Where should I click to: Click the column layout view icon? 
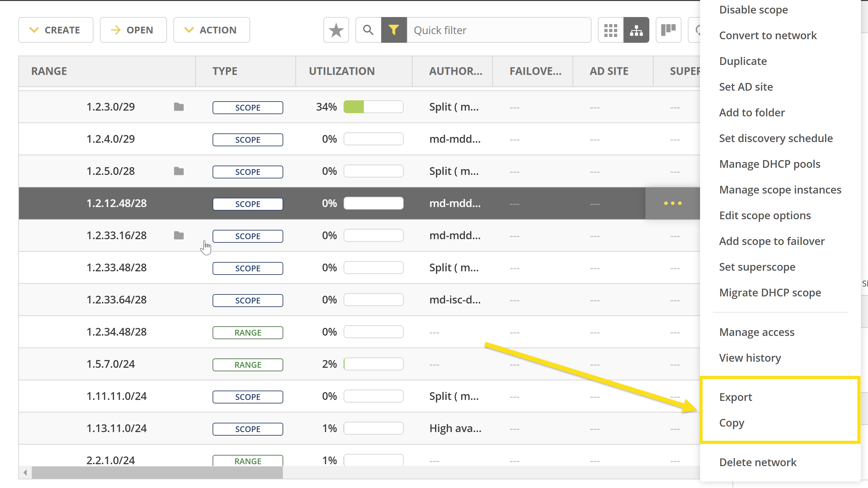tap(669, 30)
